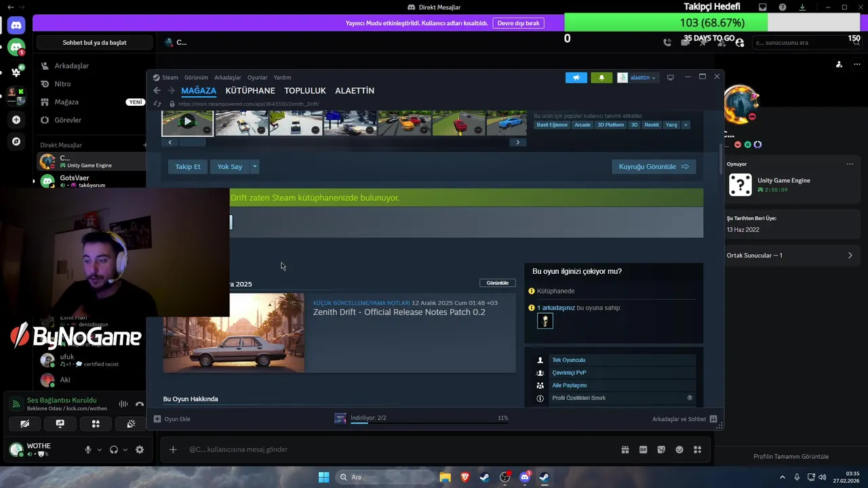The height and width of the screenshot is (488, 868).
Task: Share your screen in Discord voice panel
Action: point(60,424)
